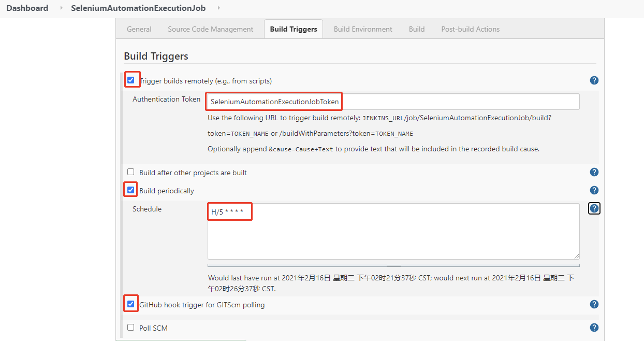Uncheck Trigger builds remotely checkbox
The height and width of the screenshot is (341, 644).
(x=131, y=80)
